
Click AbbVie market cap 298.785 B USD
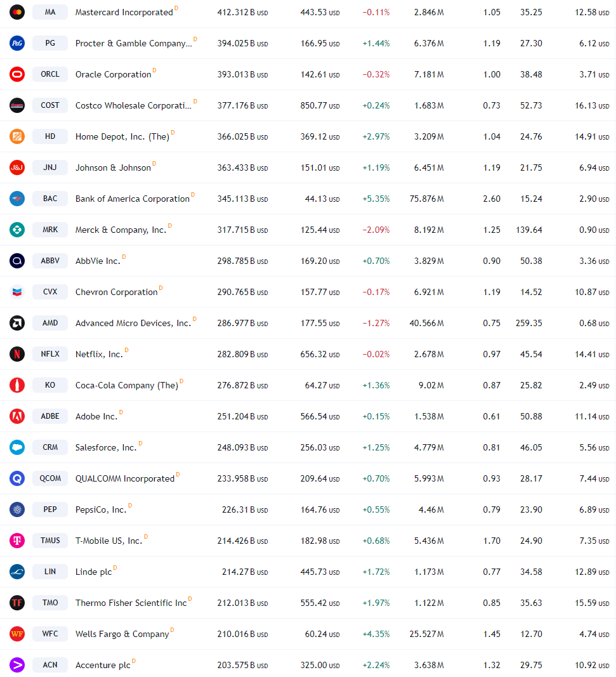point(242,261)
